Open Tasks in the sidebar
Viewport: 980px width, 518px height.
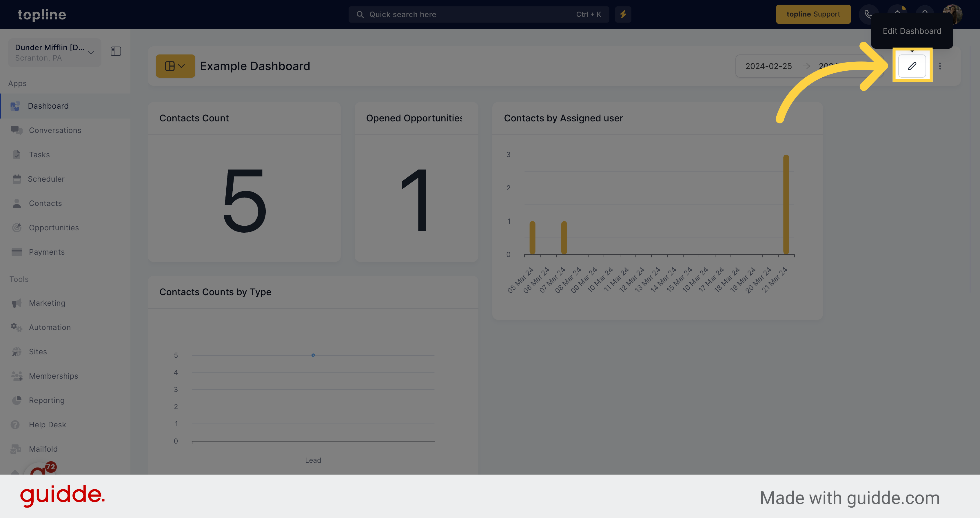(65, 154)
